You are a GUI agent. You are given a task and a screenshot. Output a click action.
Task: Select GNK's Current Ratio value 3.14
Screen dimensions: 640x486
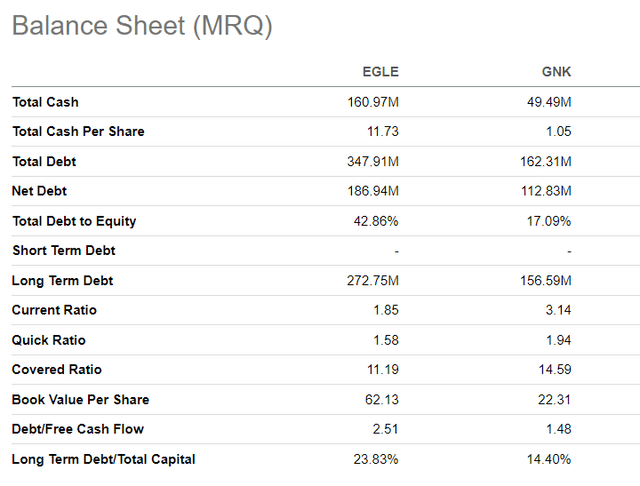pyautogui.click(x=559, y=310)
